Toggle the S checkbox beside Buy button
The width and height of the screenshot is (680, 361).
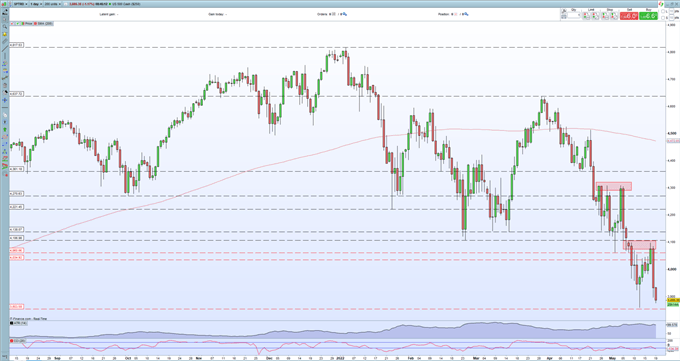pos(663,18)
